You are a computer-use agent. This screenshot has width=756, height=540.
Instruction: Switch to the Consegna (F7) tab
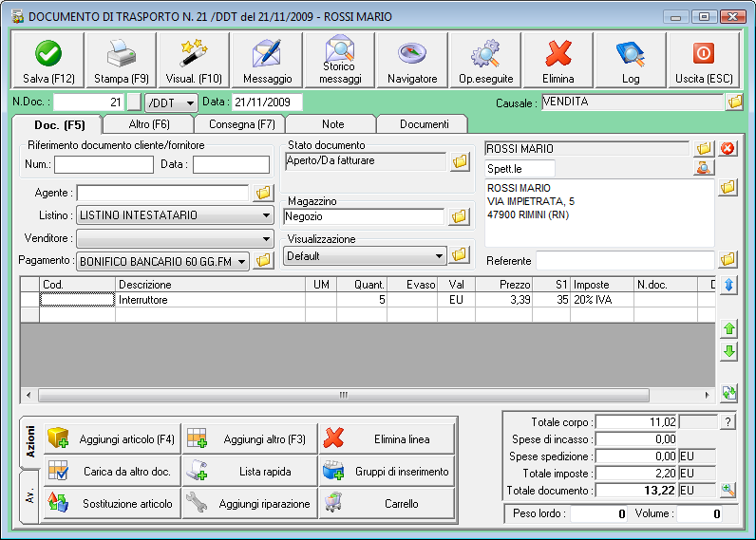pos(239,124)
